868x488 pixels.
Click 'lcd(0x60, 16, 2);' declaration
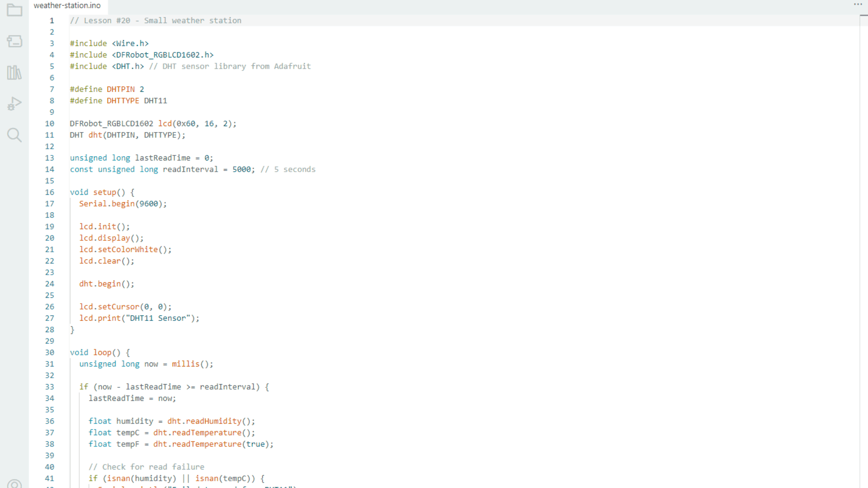197,123
